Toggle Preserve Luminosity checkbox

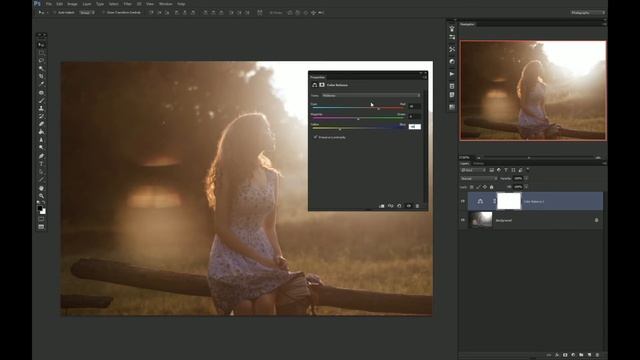pyautogui.click(x=315, y=138)
